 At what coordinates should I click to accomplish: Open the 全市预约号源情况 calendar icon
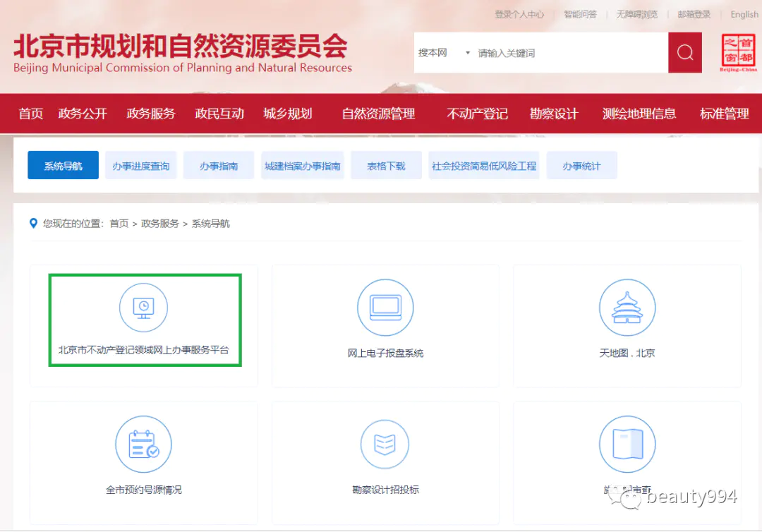pyautogui.click(x=143, y=445)
